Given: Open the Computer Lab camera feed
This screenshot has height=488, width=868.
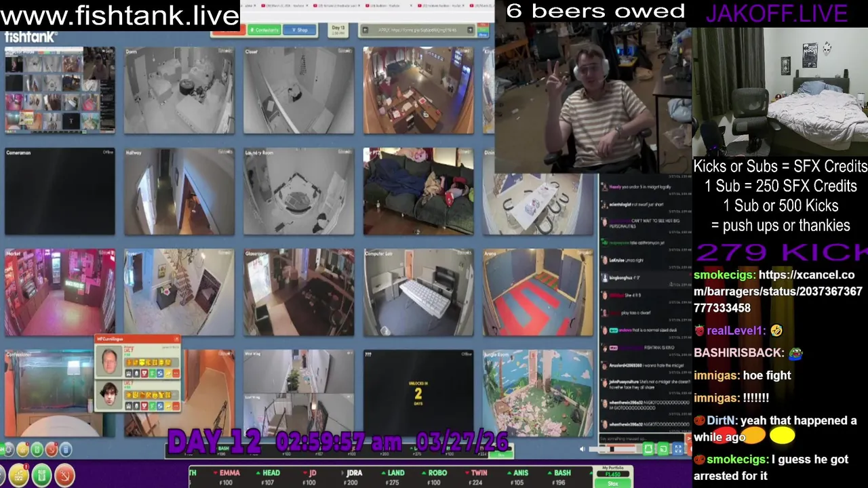Looking at the screenshot, I should click(418, 292).
